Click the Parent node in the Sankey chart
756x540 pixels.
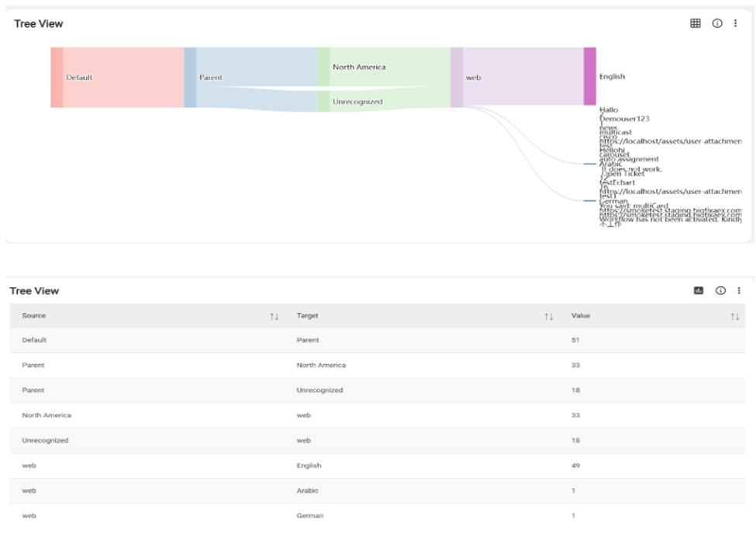pyautogui.click(x=190, y=77)
